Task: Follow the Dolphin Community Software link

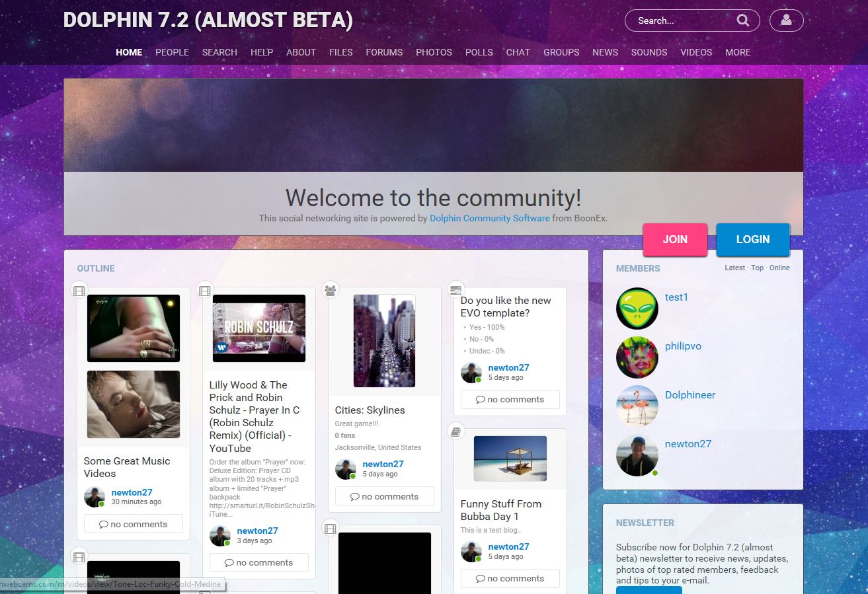Action: point(489,218)
